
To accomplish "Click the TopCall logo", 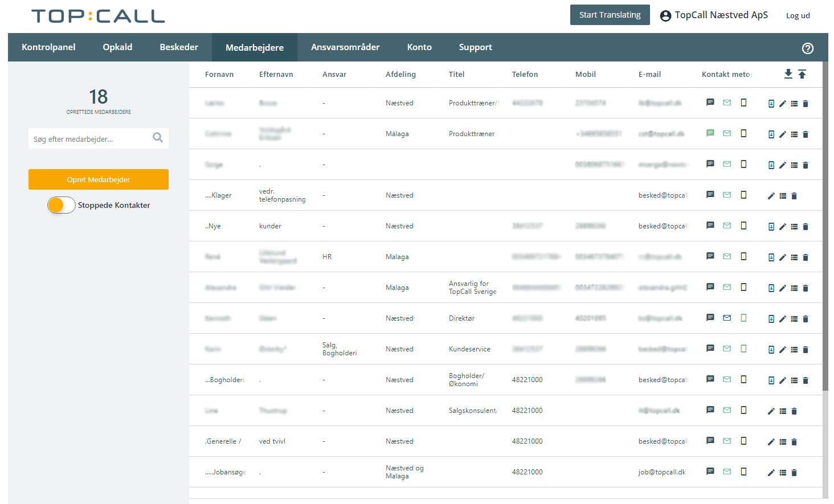I will click(98, 16).
